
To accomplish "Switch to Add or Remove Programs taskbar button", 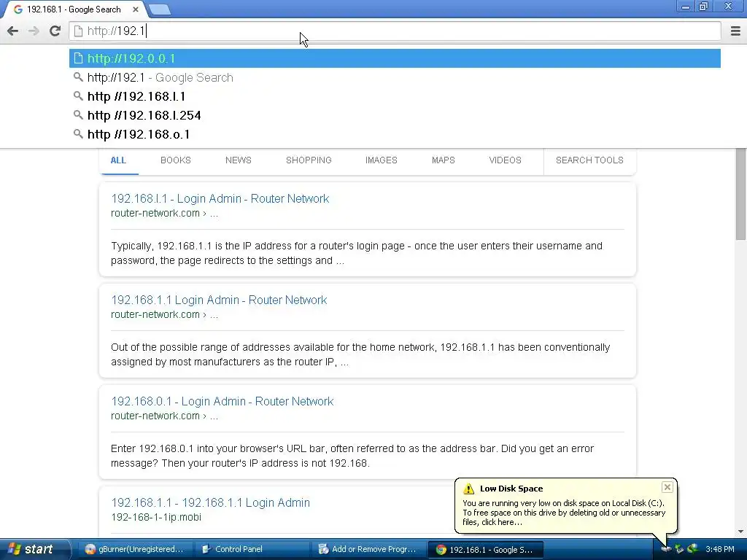I will 368,549.
